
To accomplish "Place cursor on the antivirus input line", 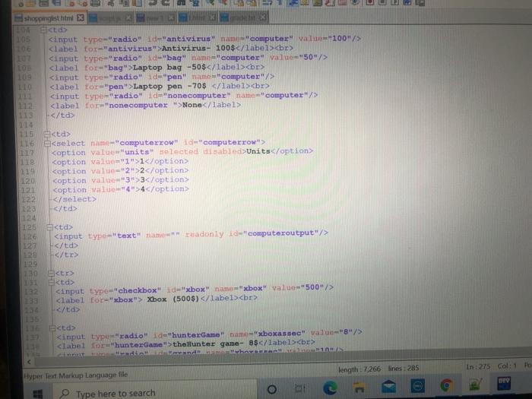I will 204,39.
